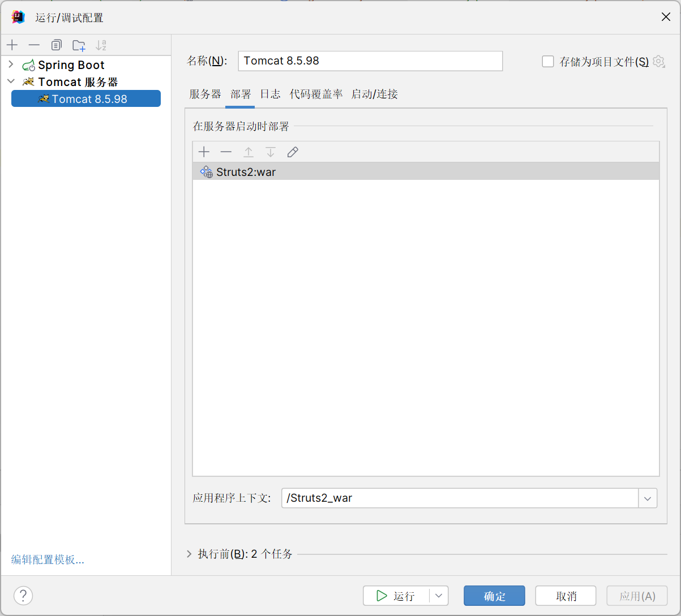Switch to the 日志 tab
681x616 pixels.
click(270, 94)
